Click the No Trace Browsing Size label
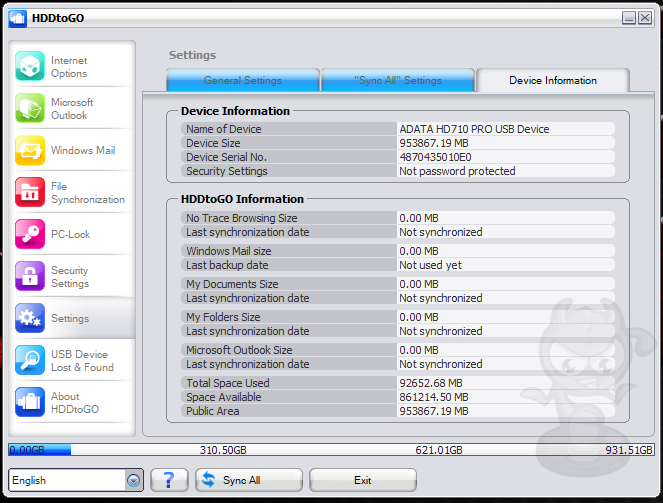 242,218
